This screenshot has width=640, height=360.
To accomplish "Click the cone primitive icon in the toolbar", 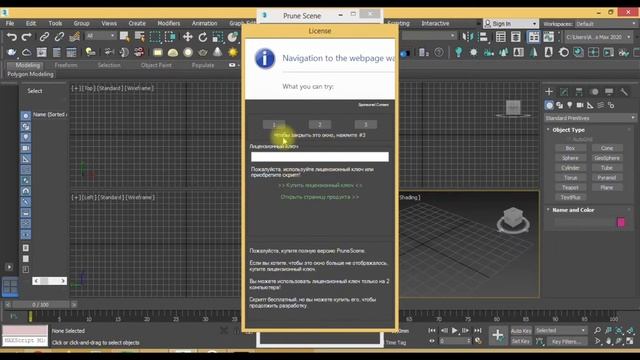I will pos(218,52).
